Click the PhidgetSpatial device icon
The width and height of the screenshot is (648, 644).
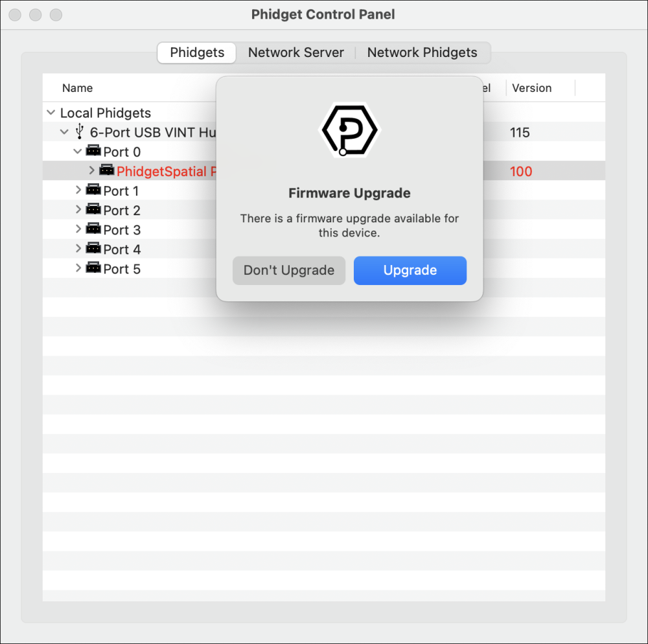[x=107, y=170]
